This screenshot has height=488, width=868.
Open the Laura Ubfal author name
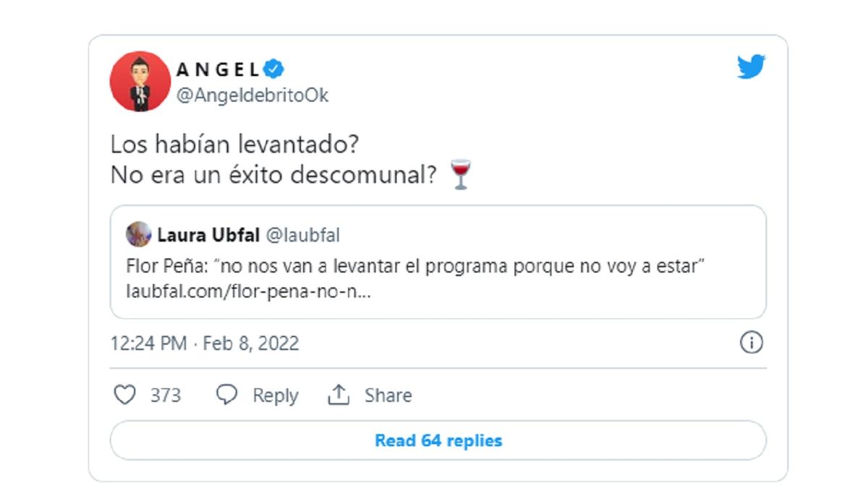[208, 235]
